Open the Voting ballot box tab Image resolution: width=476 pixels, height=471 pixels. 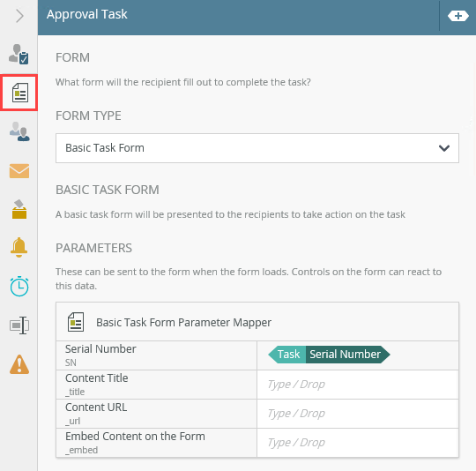coord(19,209)
